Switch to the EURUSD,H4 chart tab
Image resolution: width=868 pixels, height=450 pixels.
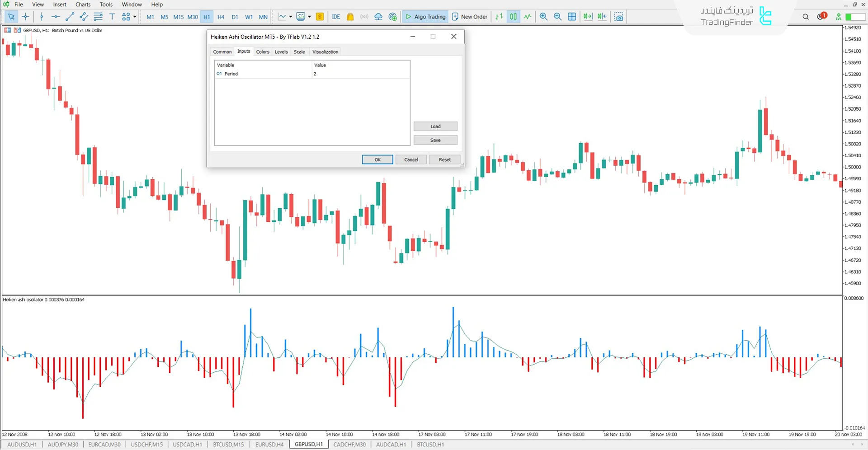pos(269,444)
